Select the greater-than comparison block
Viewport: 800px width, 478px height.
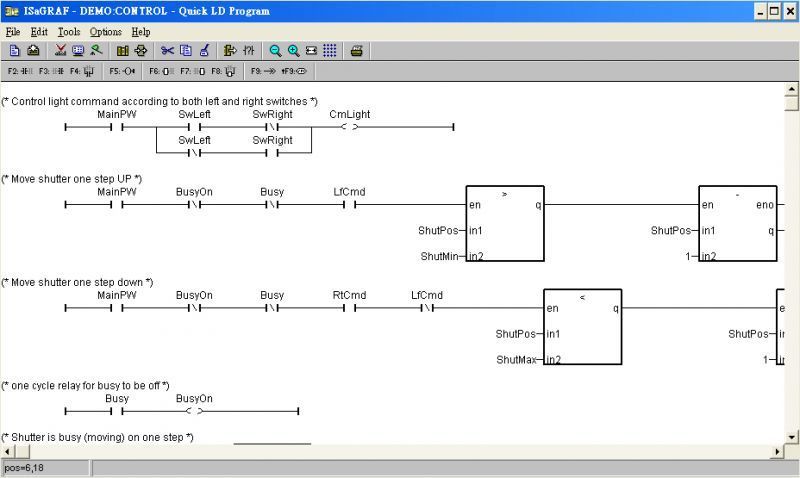[x=505, y=223]
